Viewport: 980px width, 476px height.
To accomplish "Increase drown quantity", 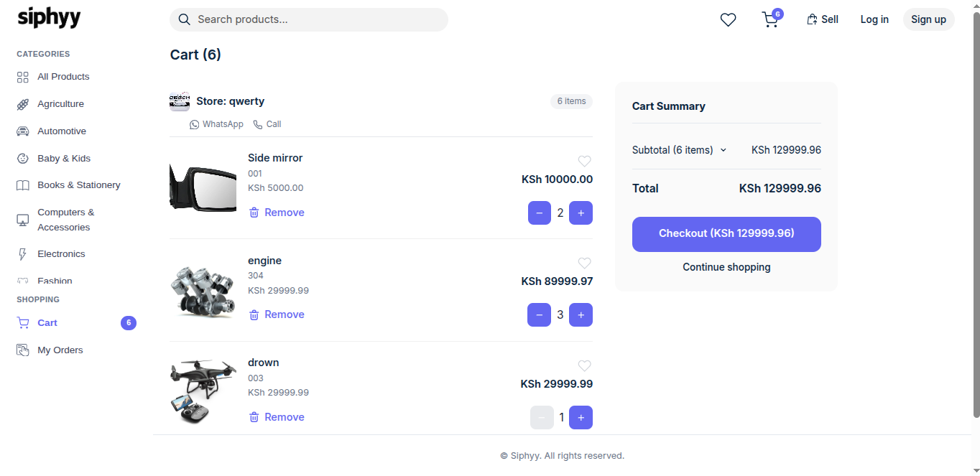I will [x=581, y=418].
